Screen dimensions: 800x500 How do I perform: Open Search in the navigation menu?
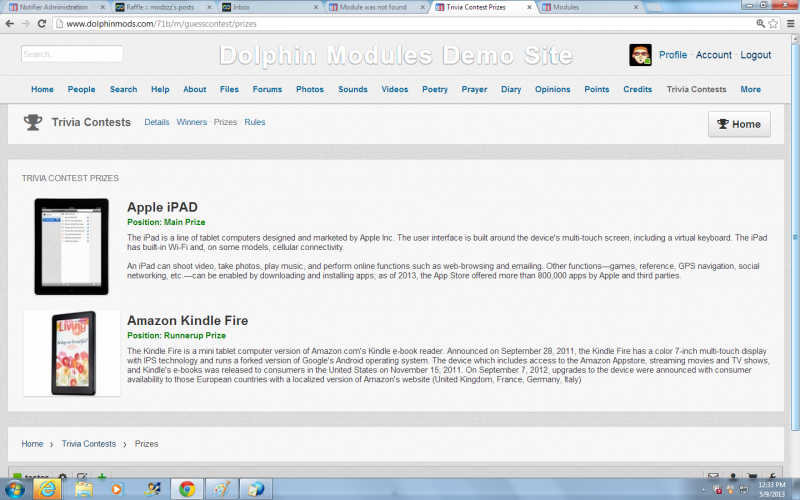coord(123,89)
